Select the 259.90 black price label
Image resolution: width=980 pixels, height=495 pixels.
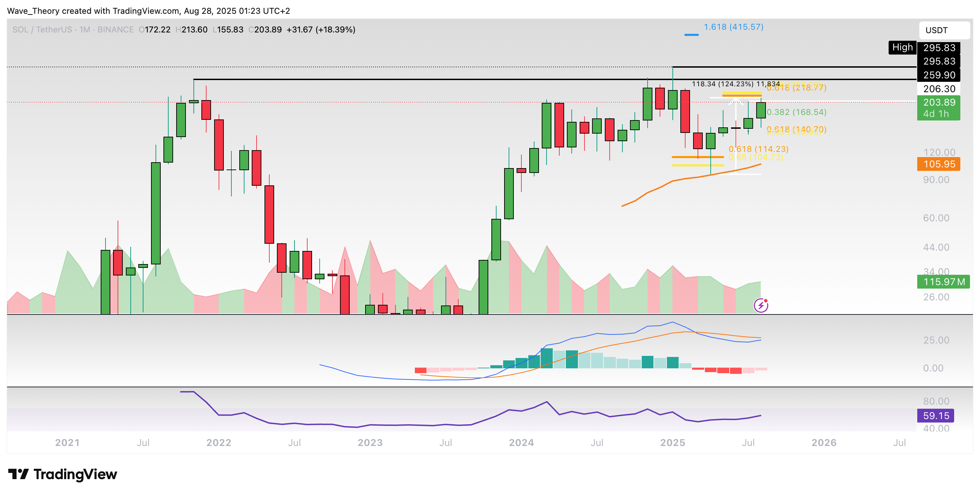pyautogui.click(x=939, y=75)
